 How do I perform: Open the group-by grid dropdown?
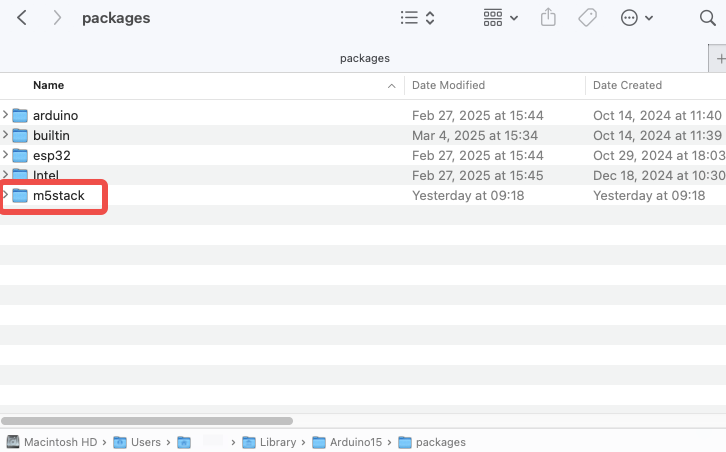point(500,18)
